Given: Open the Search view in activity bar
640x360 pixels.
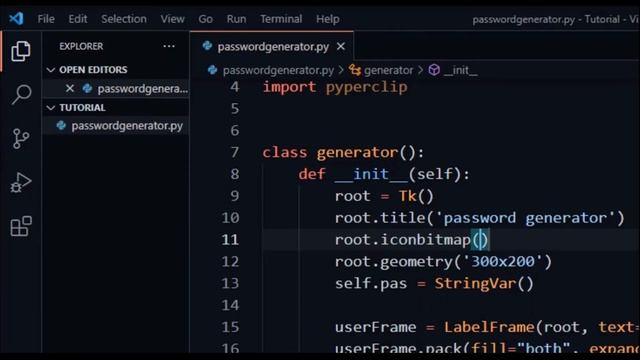Looking at the screenshot, I should point(21,95).
